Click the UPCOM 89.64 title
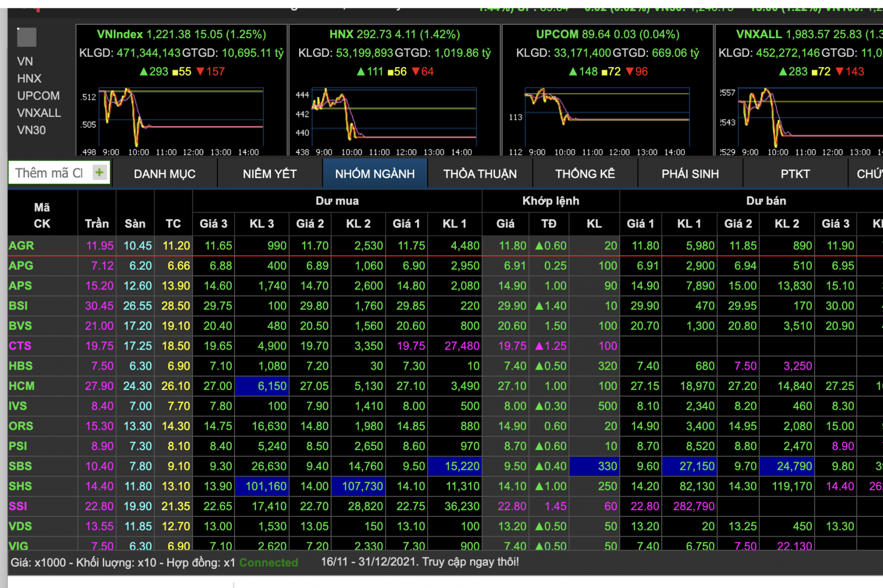The width and height of the screenshot is (883, 588). click(x=608, y=34)
